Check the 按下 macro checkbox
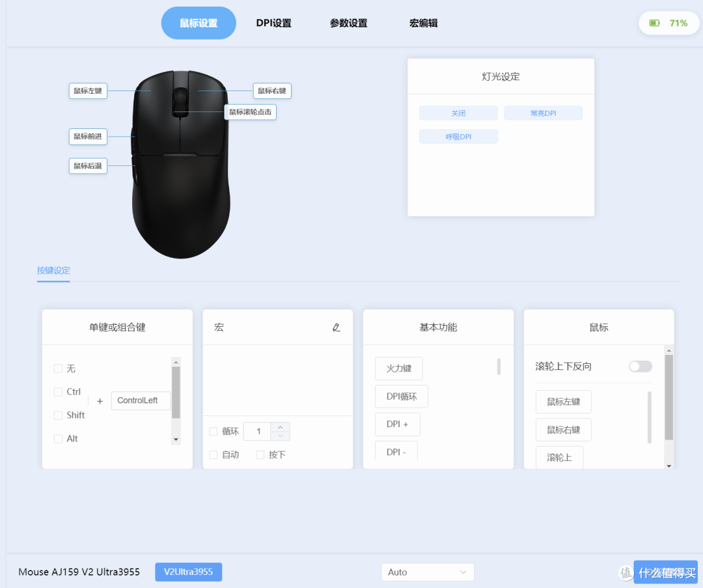 point(260,455)
